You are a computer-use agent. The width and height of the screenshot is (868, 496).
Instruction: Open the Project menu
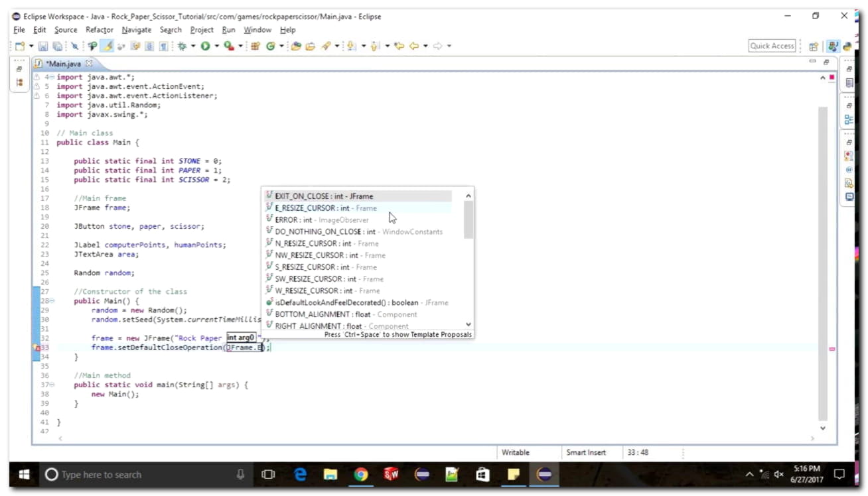pyautogui.click(x=202, y=30)
